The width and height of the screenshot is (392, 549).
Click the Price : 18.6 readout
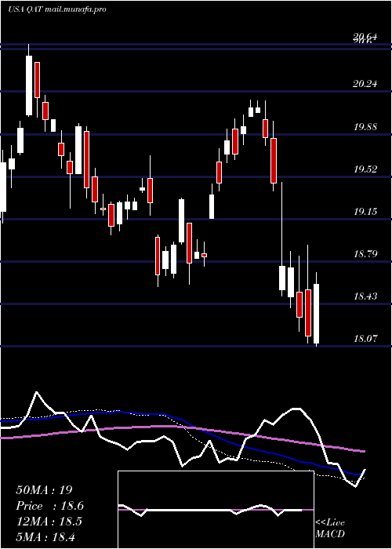49,506
